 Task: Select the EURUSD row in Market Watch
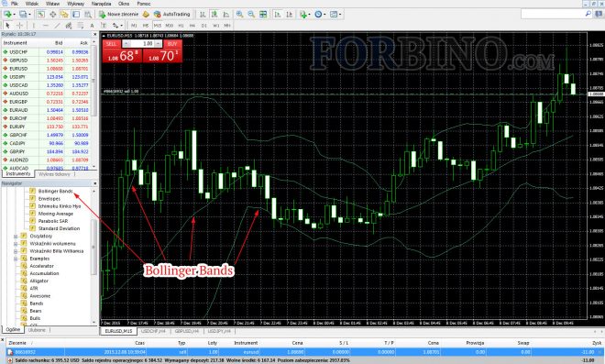coord(47,69)
